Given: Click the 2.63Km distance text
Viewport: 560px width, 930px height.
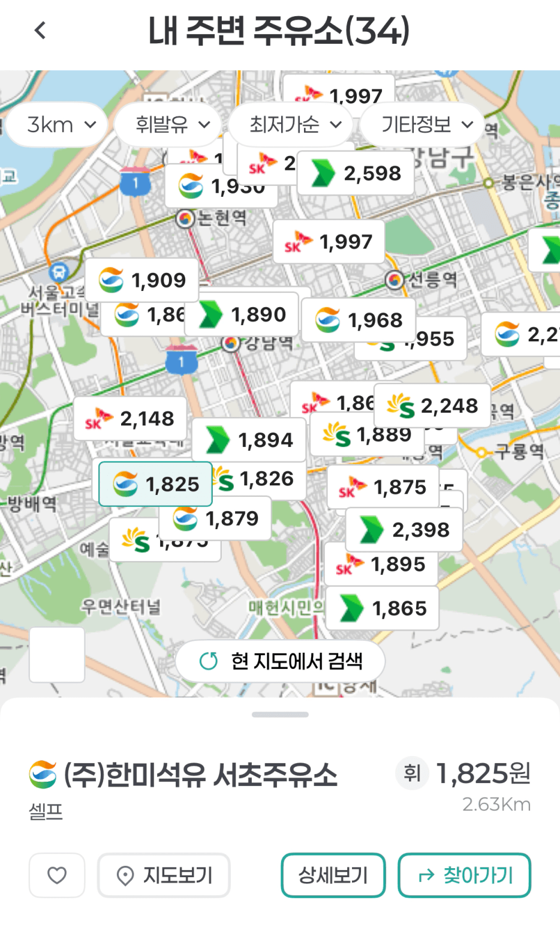Looking at the screenshot, I should click(x=496, y=804).
